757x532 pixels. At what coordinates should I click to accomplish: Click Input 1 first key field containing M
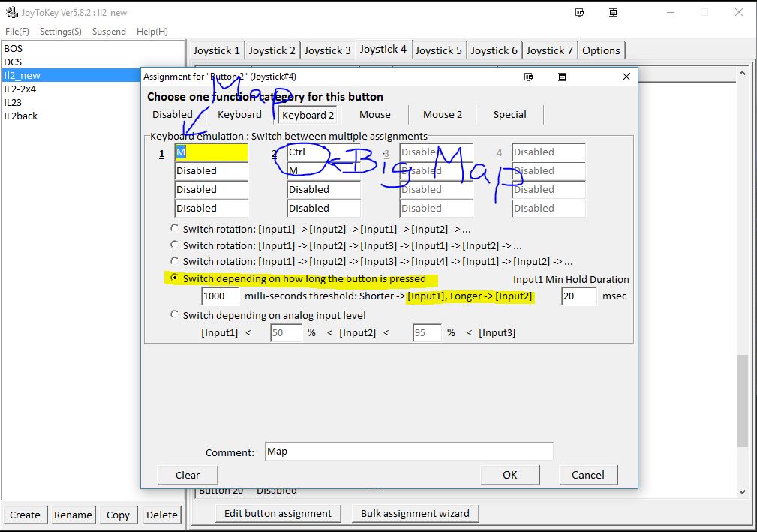click(212, 152)
